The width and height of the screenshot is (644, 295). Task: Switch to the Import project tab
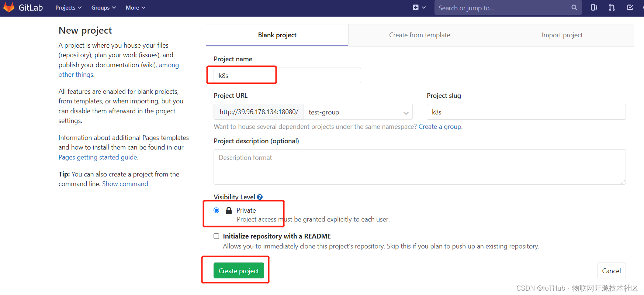pyautogui.click(x=562, y=35)
